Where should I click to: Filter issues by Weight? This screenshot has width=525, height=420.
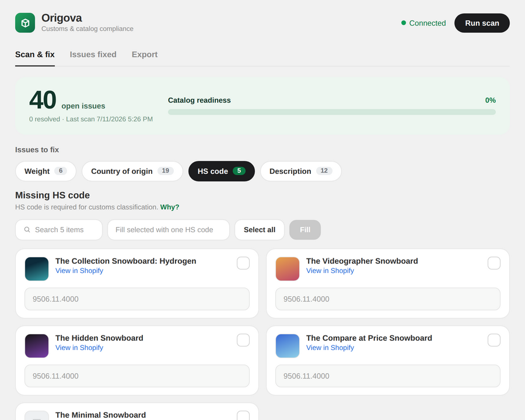[45, 171]
